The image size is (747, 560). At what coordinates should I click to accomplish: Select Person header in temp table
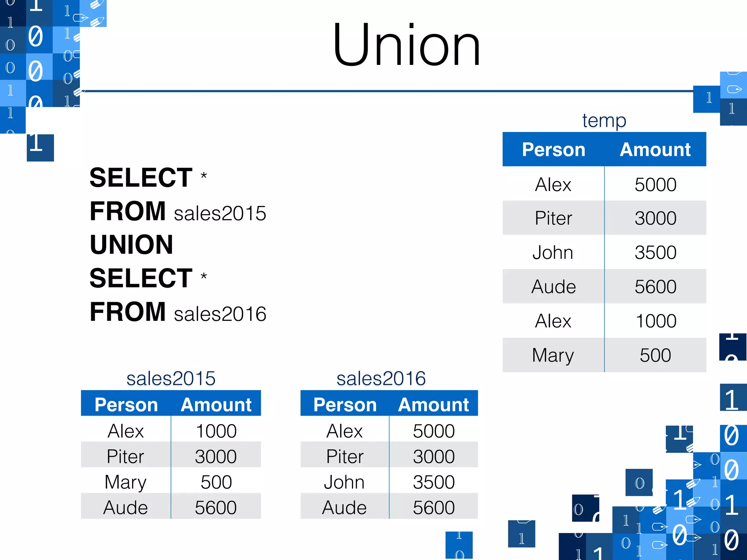point(553,149)
